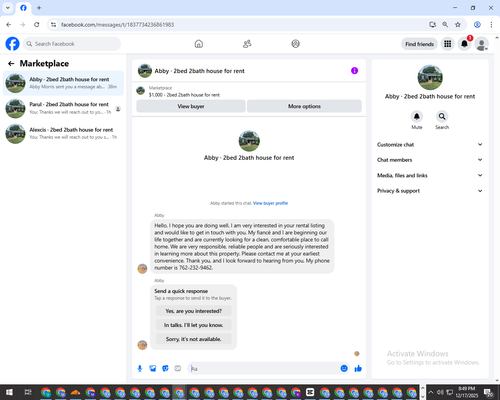
Task: Click the Facebook logo icon
Action: [13, 44]
